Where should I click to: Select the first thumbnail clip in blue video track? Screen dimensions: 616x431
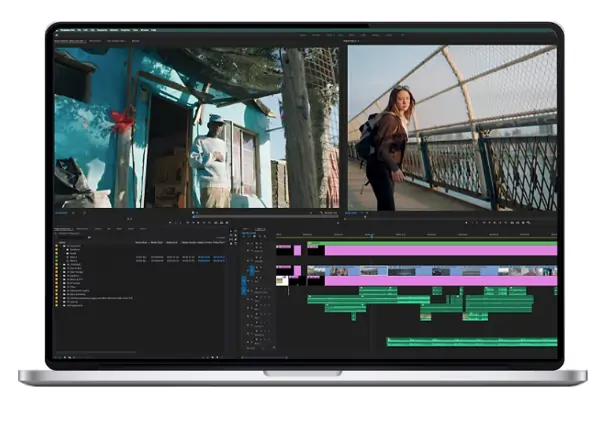pos(316,271)
